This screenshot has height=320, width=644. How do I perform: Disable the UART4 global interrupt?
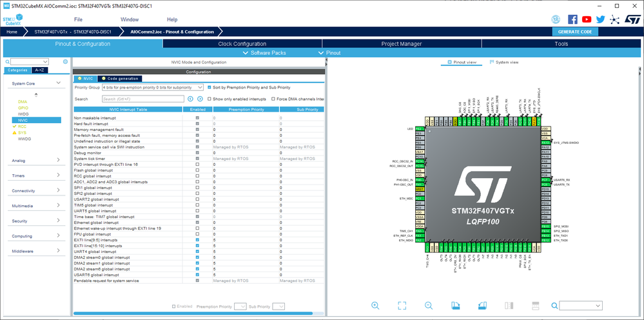pos(197,252)
